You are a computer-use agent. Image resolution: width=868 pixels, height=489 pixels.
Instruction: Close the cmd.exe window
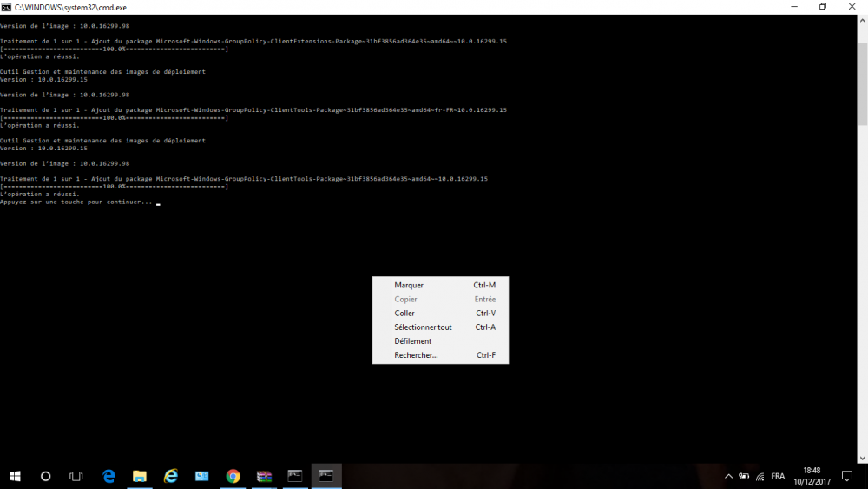click(x=852, y=7)
